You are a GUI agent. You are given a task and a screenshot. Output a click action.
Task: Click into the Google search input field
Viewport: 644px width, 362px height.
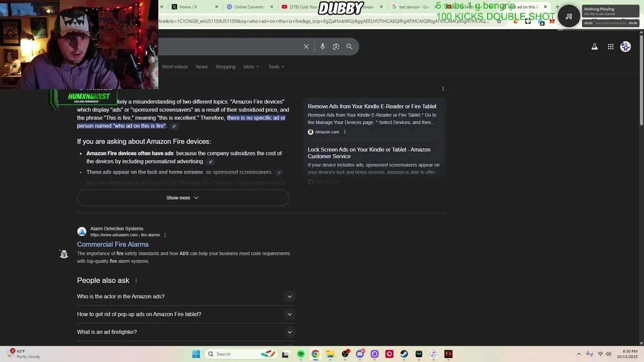tap(229, 46)
